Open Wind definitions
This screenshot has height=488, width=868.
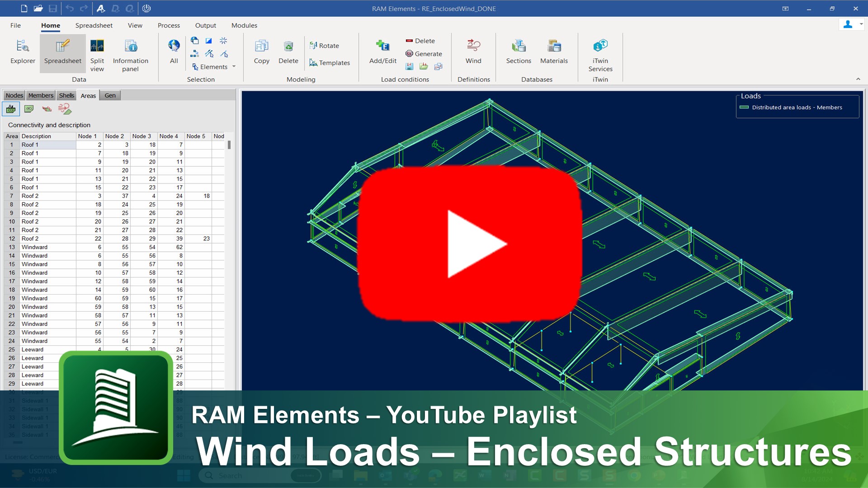click(x=473, y=52)
